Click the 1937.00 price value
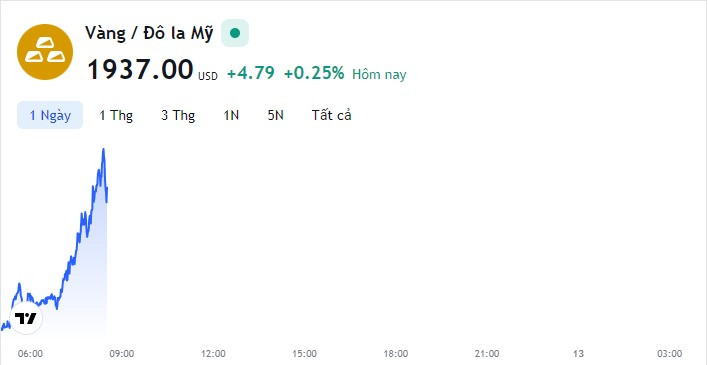The image size is (708, 365). (140, 70)
